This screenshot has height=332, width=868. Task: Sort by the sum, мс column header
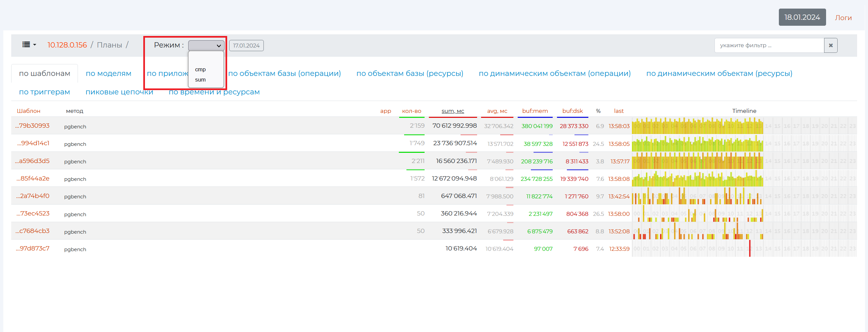point(453,111)
